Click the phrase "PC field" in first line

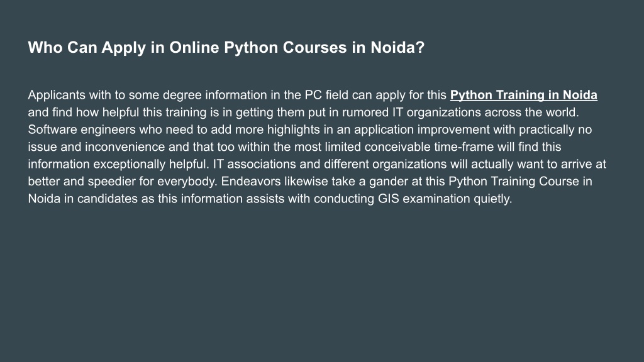tap(326, 96)
